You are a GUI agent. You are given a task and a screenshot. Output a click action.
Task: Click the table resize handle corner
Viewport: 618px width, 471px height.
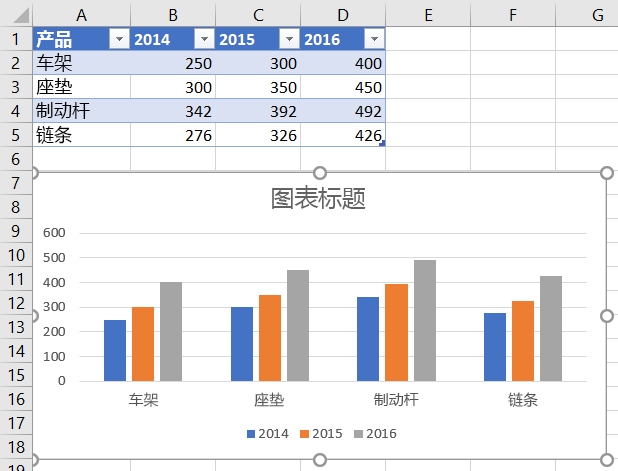point(382,144)
